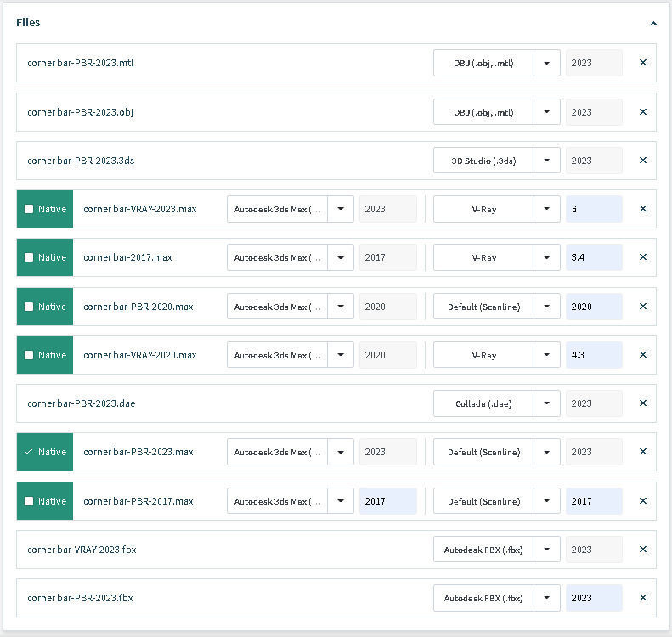Edit the 2017 version field for corner bar-PBR-2017.max

387,501
